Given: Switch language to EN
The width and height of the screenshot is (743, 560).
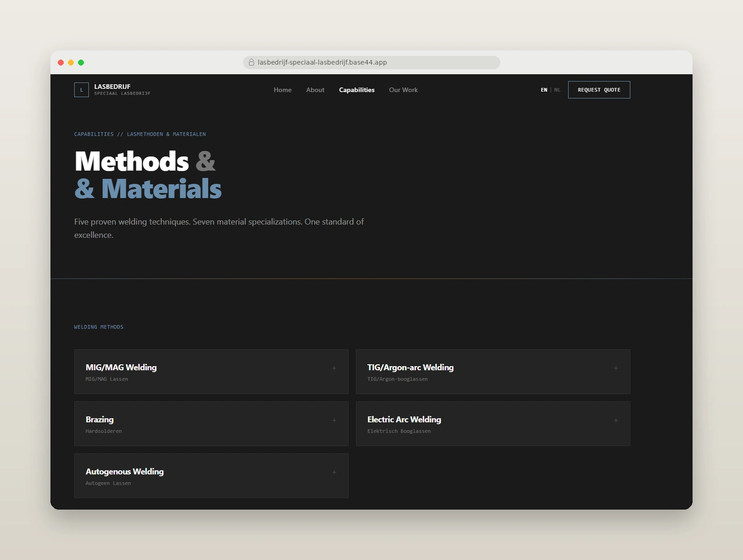Looking at the screenshot, I should coord(544,90).
